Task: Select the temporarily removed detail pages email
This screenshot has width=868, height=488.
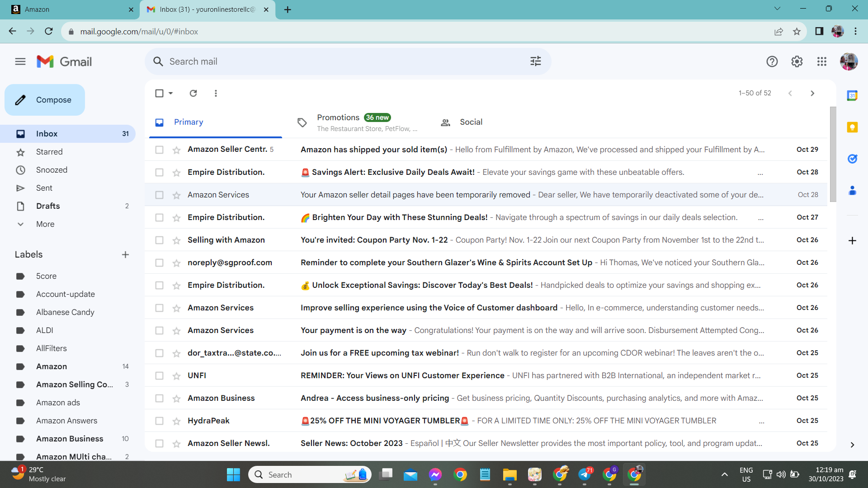Action: point(159,195)
